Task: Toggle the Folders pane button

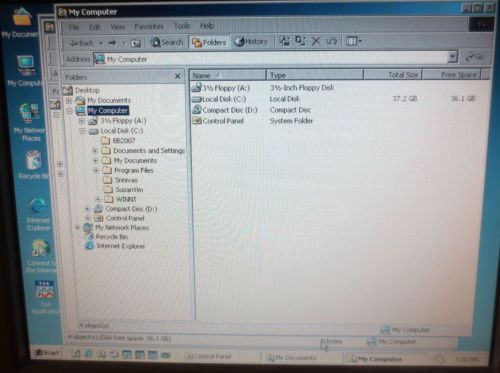Action: pos(209,42)
